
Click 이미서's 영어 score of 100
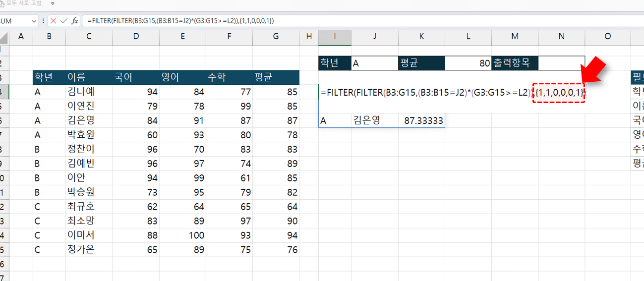coord(182,235)
